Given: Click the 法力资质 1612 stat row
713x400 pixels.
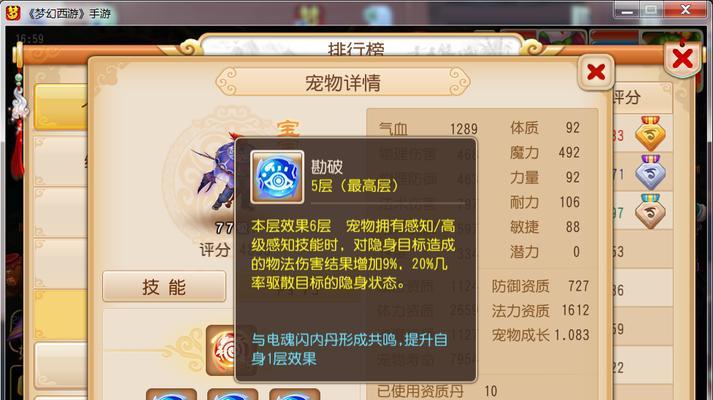Looking at the screenshot, I should [540, 310].
